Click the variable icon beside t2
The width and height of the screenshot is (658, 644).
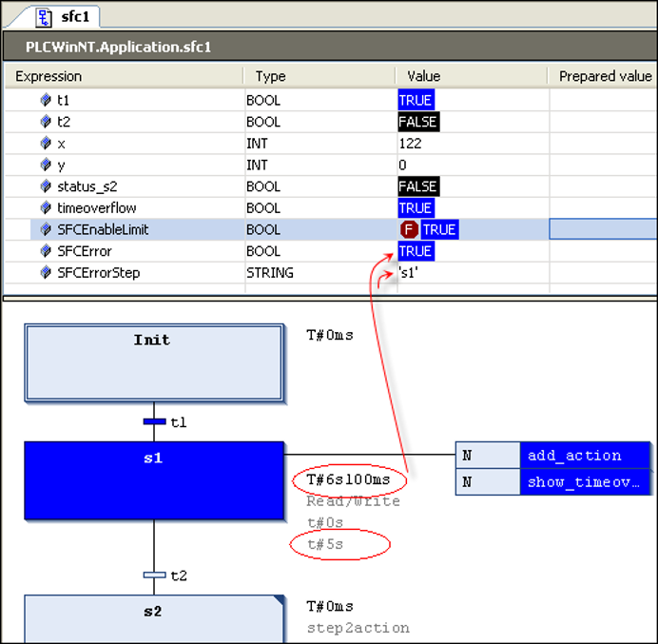(45, 122)
